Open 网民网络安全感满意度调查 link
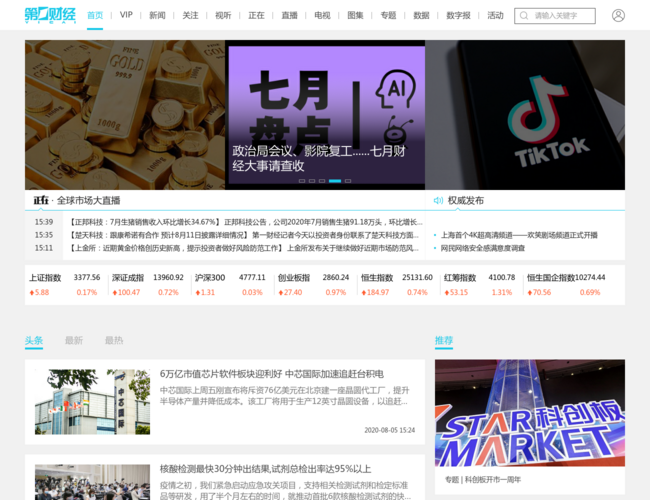 point(483,248)
